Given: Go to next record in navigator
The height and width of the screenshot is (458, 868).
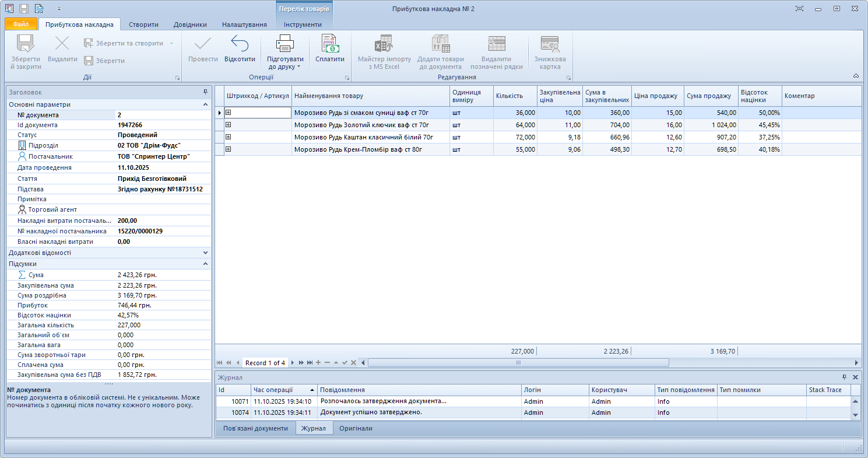Looking at the screenshot, I should (293, 363).
